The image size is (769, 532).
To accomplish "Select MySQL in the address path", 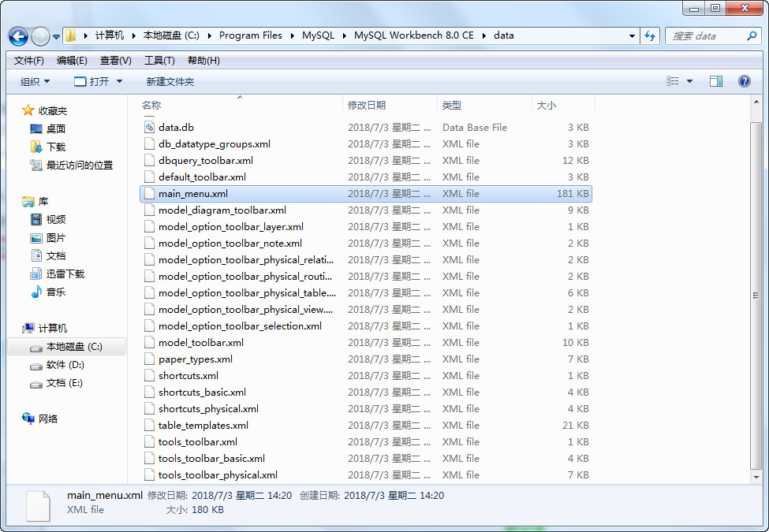I will click(318, 35).
